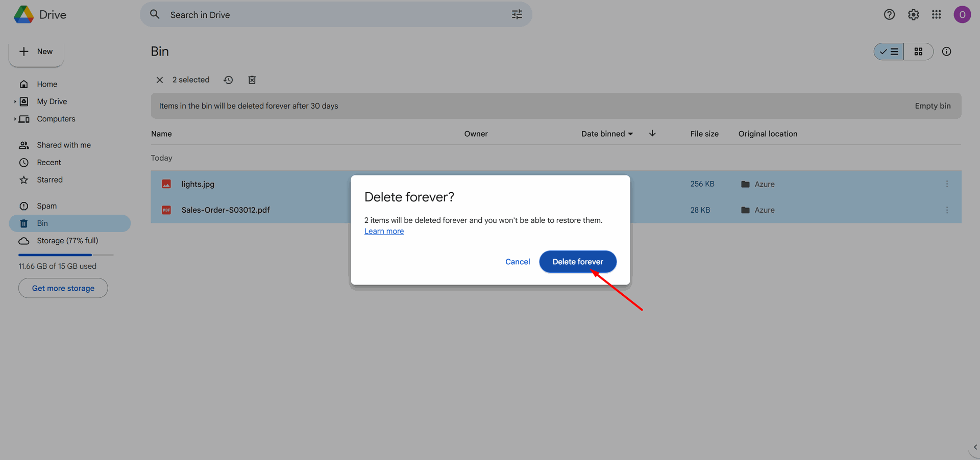Click the Owner column header
This screenshot has width=980, height=460.
tap(476, 134)
